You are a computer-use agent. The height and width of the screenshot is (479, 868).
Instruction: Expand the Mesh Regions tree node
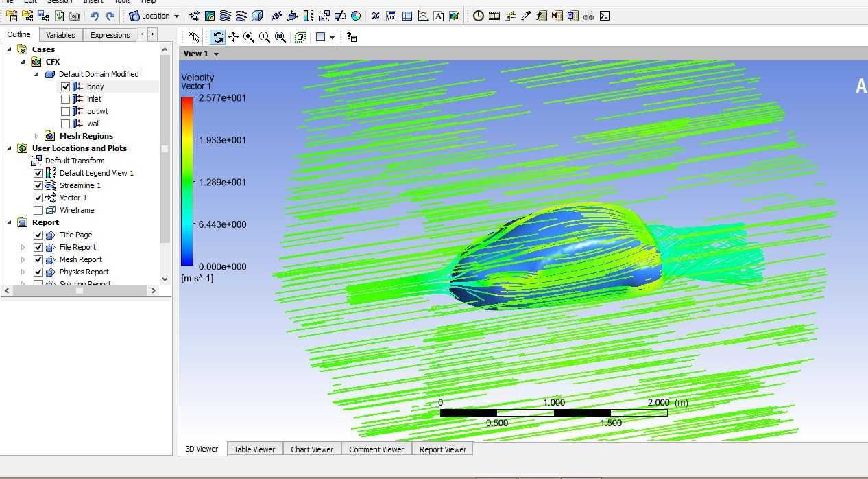click(x=36, y=136)
